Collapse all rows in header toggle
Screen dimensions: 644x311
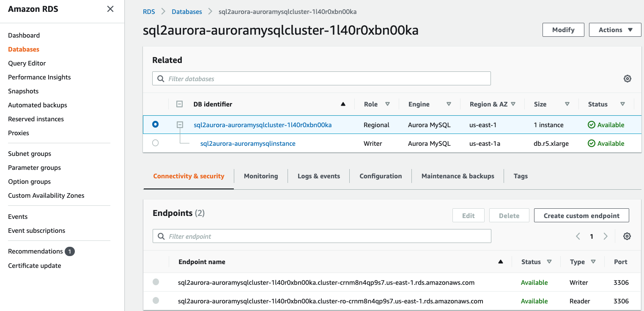(180, 104)
